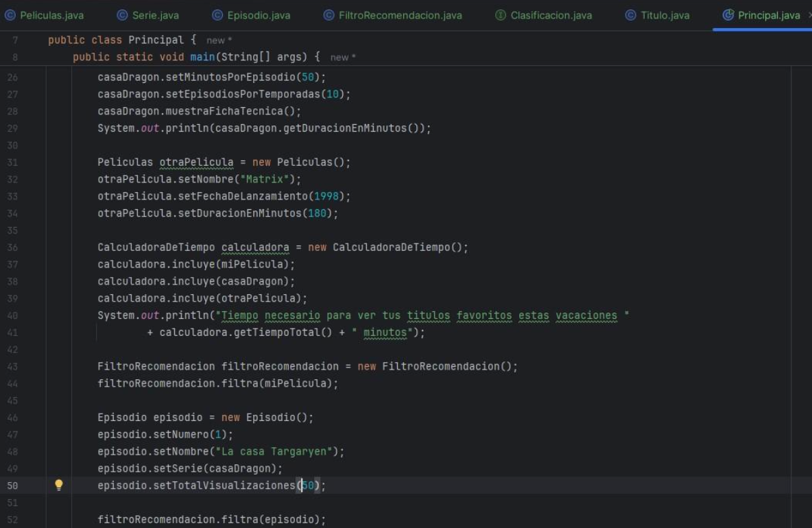
Task: Click the text "Matrix" string literal
Action: tap(265, 179)
